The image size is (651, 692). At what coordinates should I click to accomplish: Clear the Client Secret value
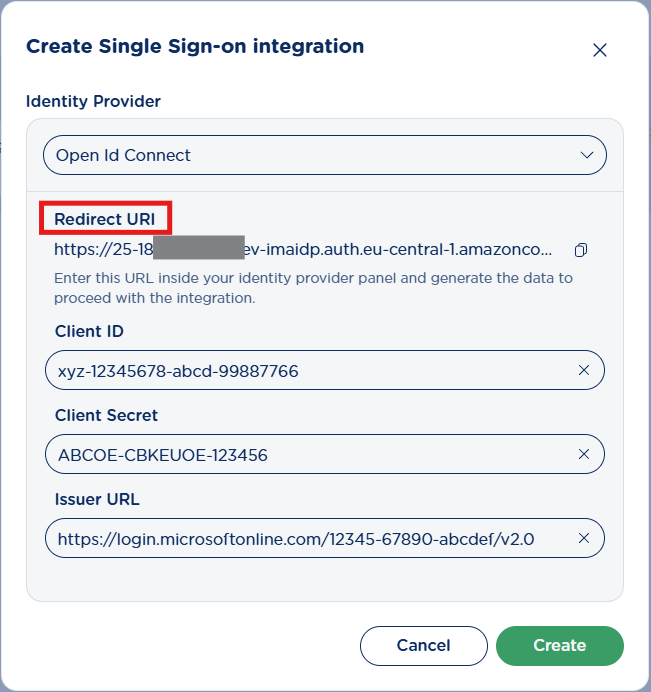pyautogui.click(x=584, y=455)
